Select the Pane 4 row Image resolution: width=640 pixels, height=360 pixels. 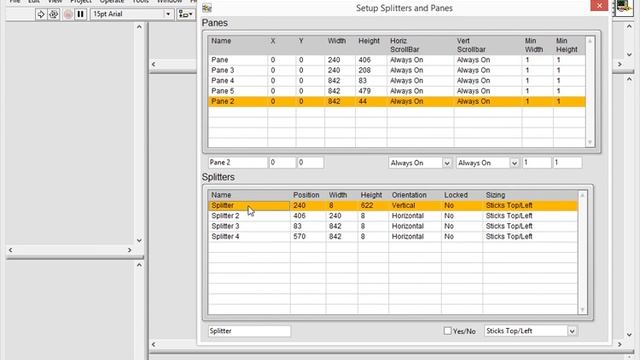[396, 81]
